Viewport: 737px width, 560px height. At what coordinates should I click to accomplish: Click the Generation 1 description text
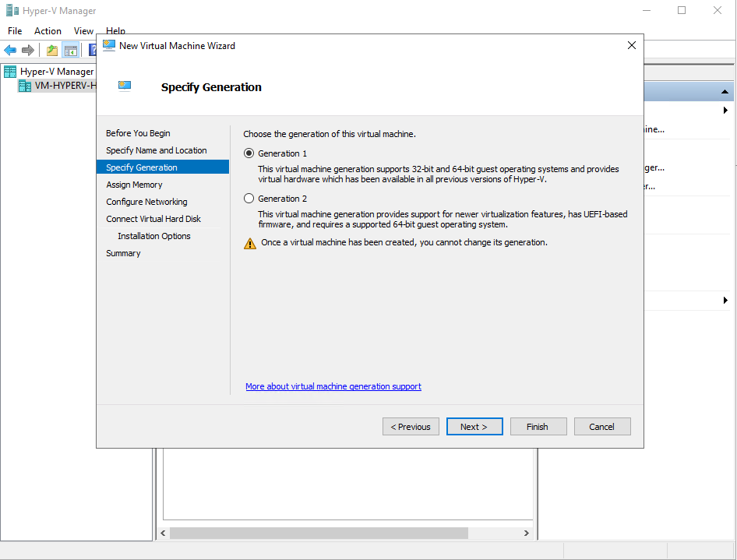[x=438, y=174]
